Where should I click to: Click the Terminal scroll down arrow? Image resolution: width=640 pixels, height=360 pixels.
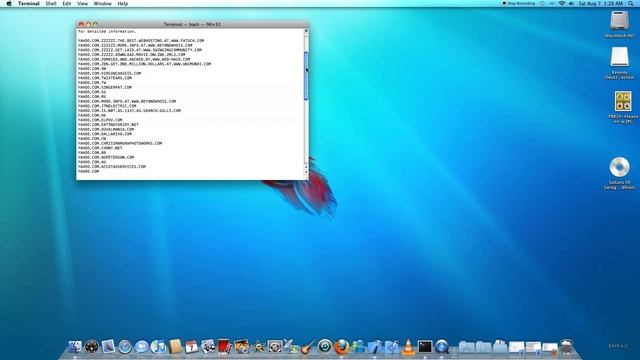coord(306,172)
